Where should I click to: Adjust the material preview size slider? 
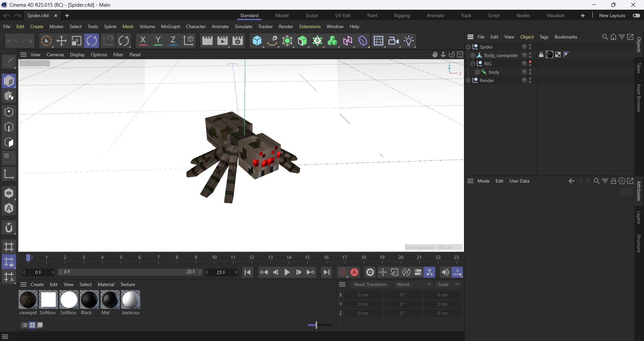[x=320, y=325]
